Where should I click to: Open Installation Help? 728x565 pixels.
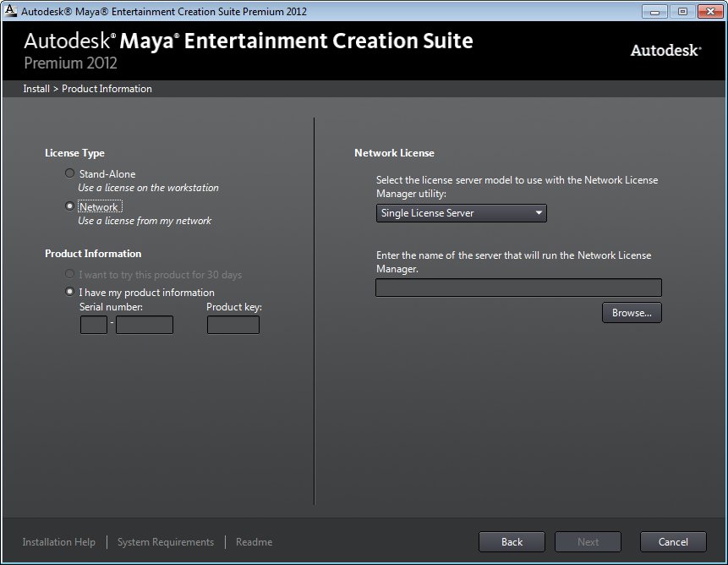pyautogui.click(x=59, y=541)
